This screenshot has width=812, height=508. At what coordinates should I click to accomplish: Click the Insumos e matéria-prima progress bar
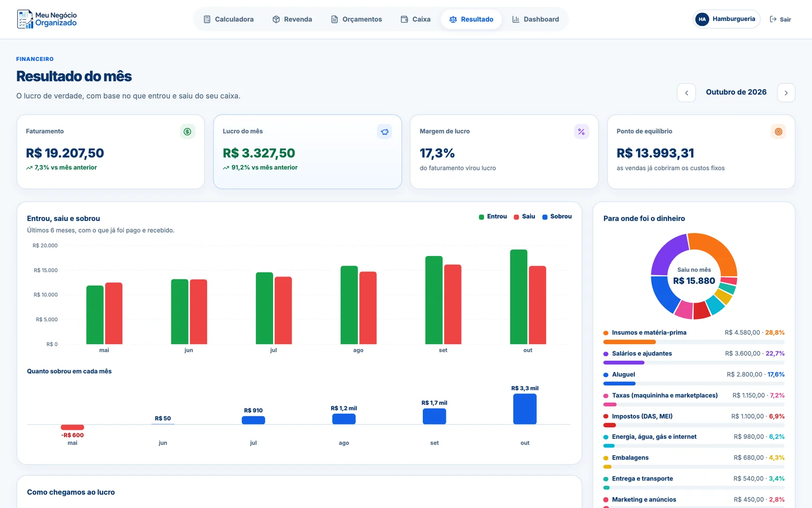coord(694,342)
